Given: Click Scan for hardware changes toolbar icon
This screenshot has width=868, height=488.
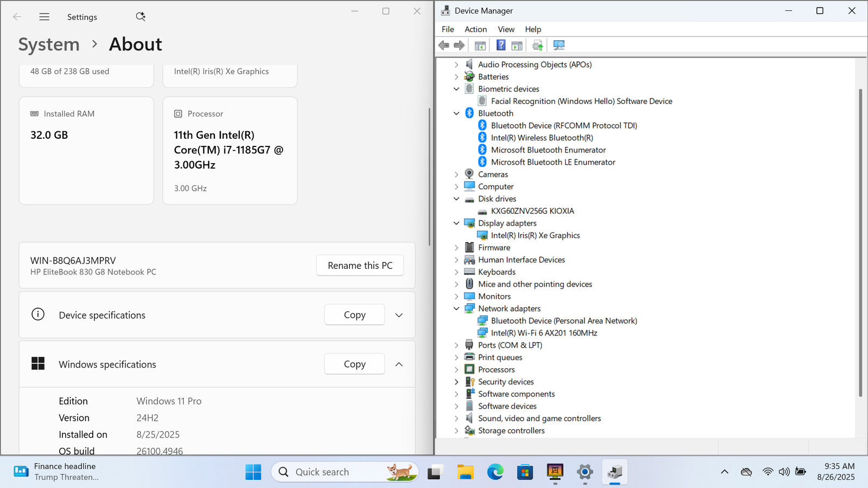Looking at the screenshot, I should [x=559, y=46].
